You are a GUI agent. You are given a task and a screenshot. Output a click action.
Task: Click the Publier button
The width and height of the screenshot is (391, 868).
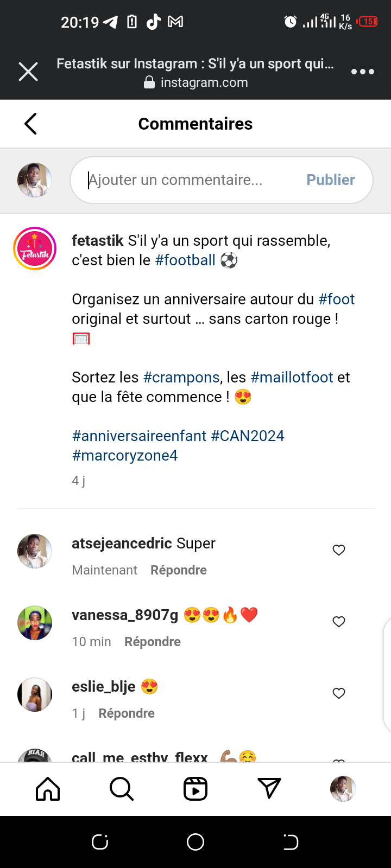(x=330, y=180)
